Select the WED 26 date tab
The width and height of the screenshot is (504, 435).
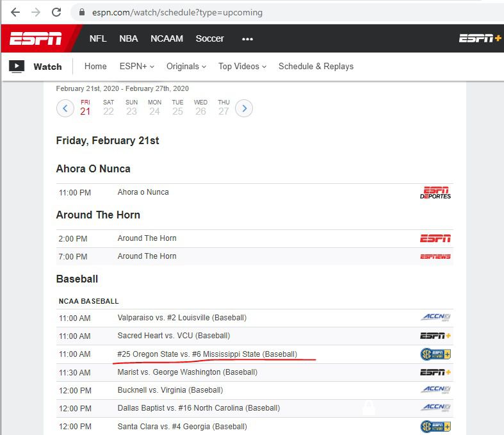click(200, 108)
